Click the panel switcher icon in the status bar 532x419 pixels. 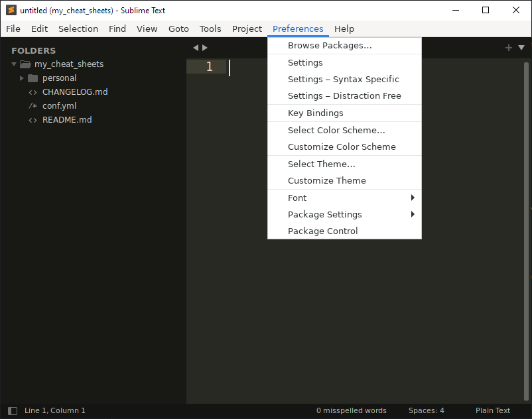coord(11,410)
